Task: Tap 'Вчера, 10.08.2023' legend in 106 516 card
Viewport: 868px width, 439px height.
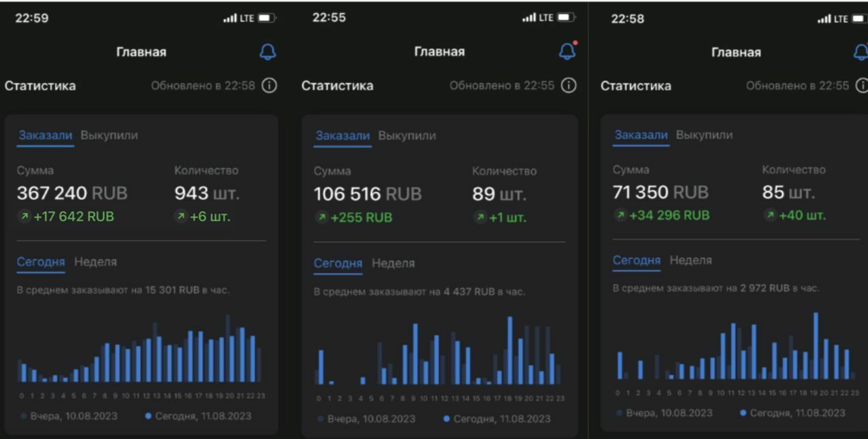Action: point(366,419)
